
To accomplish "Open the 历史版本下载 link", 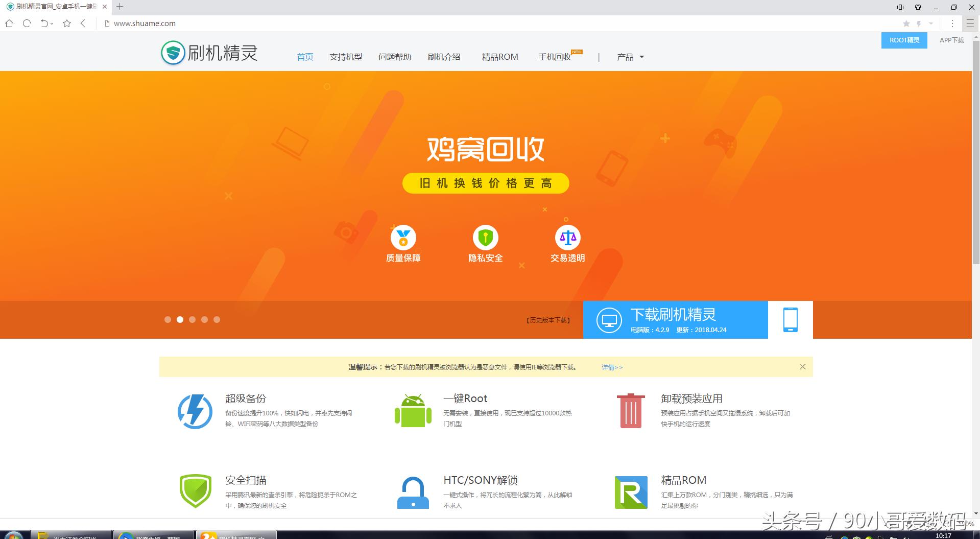I will [547, 320].
